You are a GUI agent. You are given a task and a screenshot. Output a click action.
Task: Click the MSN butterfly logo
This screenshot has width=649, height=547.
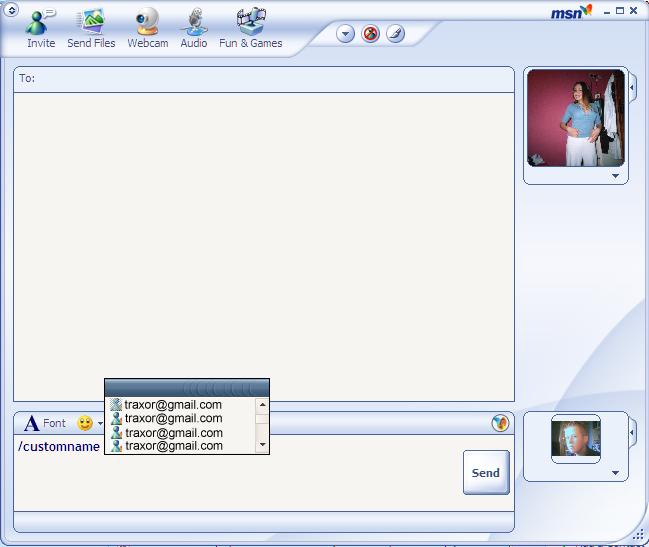pos(571,12)
